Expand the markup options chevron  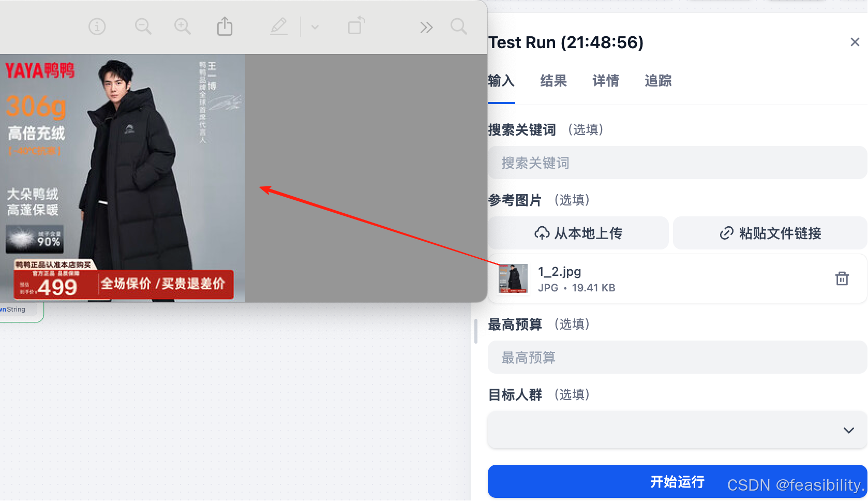[x=315, y=27]
